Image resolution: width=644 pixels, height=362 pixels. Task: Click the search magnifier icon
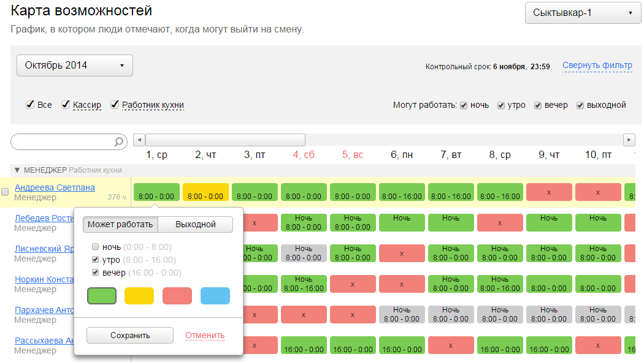click(119, 142)
